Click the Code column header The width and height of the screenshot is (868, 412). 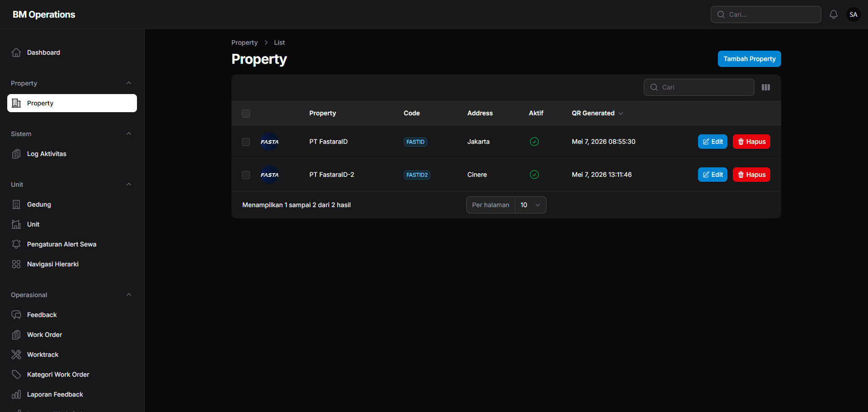click(x=412, y=113)
